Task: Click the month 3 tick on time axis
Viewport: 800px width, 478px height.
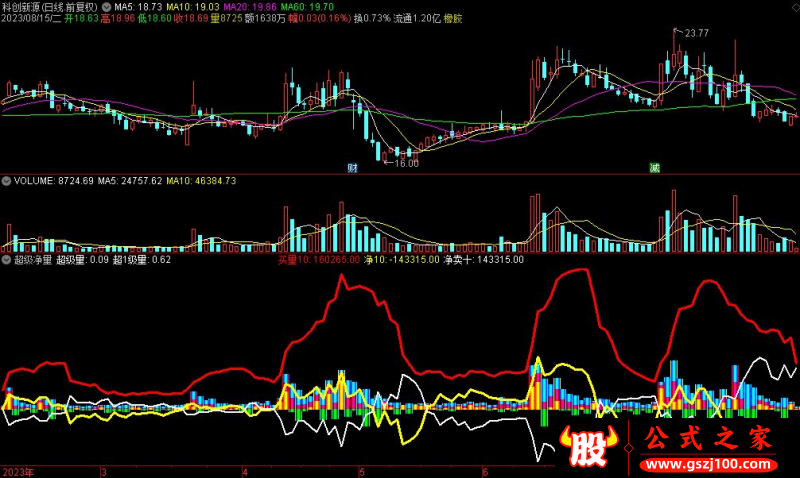Action: [x=104, y=472]
